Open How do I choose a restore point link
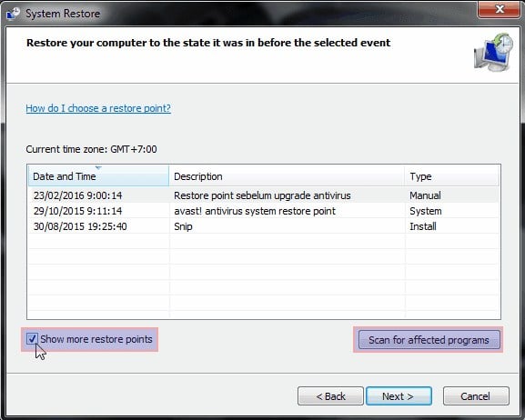The height and width of the screenshot is (420, 525). pyautogui.click(x=98, y=108)
